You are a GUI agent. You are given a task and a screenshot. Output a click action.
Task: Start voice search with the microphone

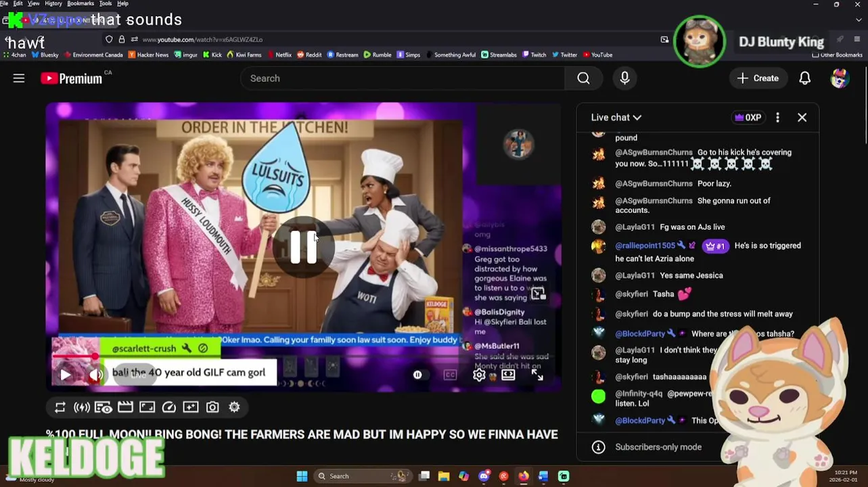(x=624, y=78)
